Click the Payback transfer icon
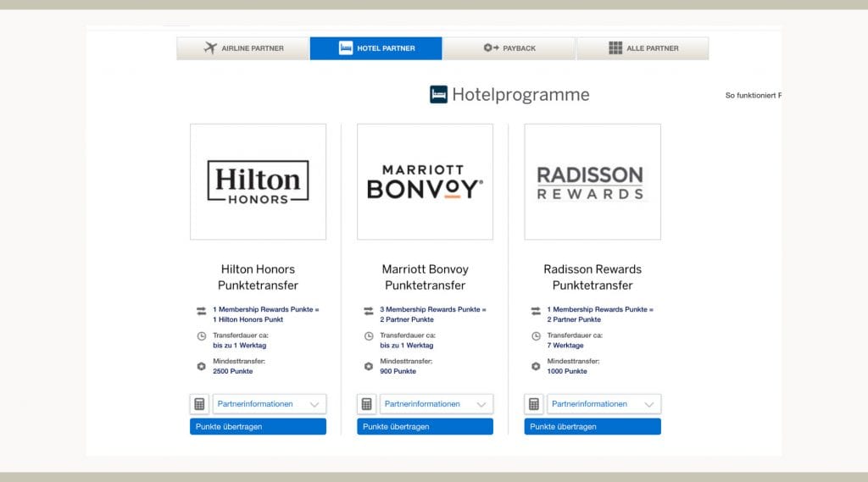Image resolution: width=868 pixels, height=482 pixels. 491,47
